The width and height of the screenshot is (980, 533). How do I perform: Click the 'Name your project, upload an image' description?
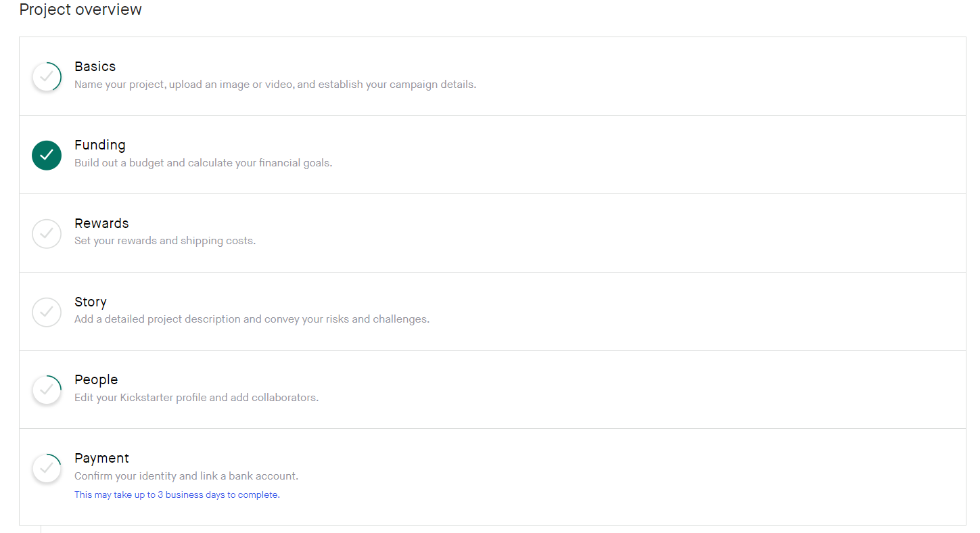(275, 85)
